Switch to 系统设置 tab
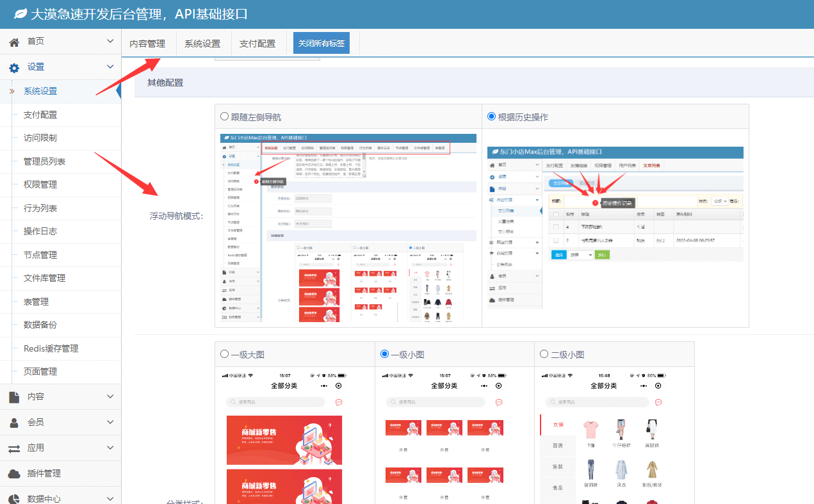Image resolution: width=814 pixels, height=504 pixels. click(202, 44)
